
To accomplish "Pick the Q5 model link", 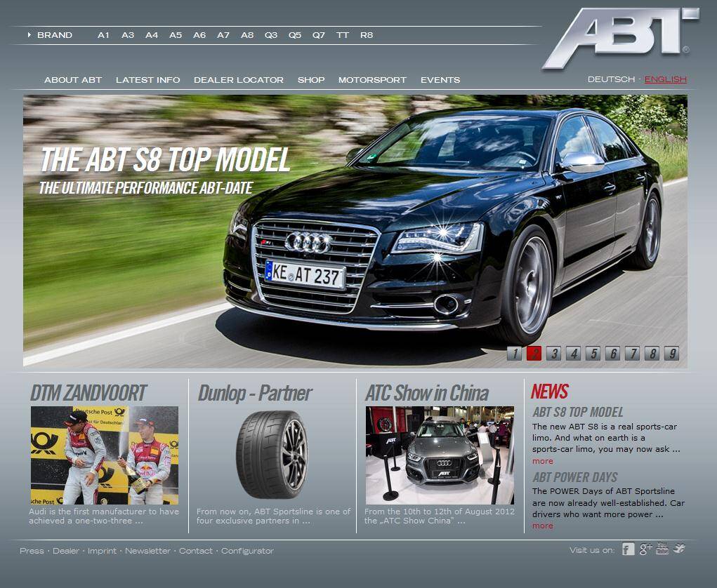I will point(294,35).
